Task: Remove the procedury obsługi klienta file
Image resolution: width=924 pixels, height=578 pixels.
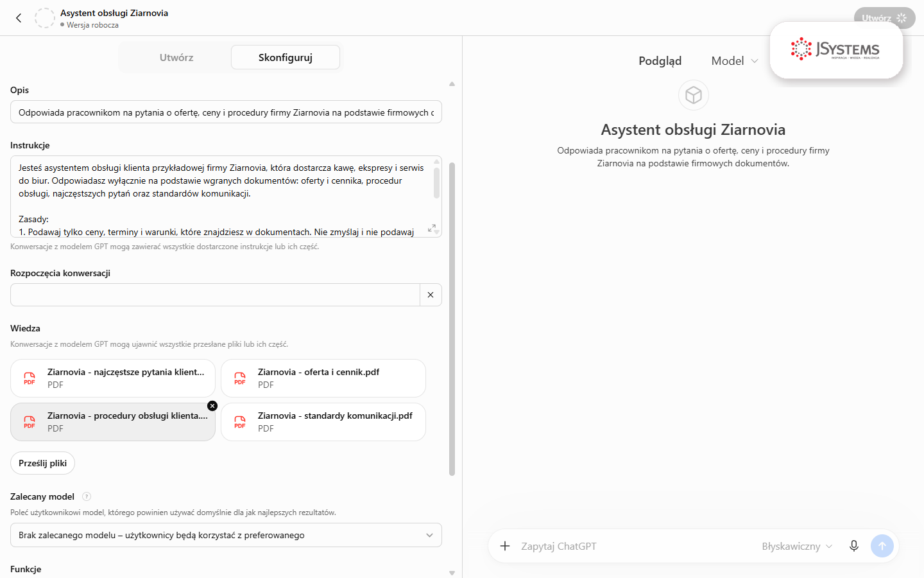Action: [212, 406]
